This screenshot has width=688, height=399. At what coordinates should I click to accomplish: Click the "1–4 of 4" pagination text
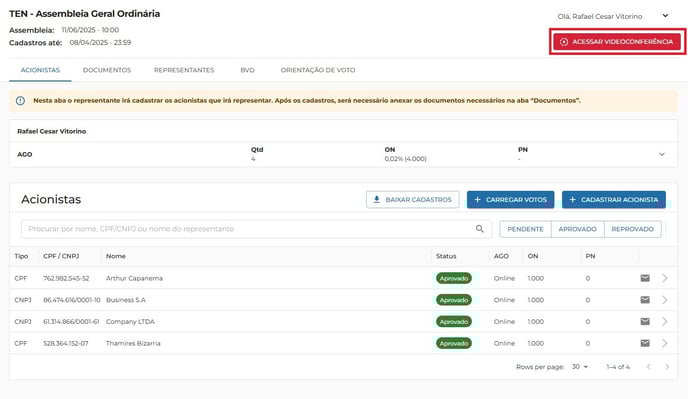618,367
